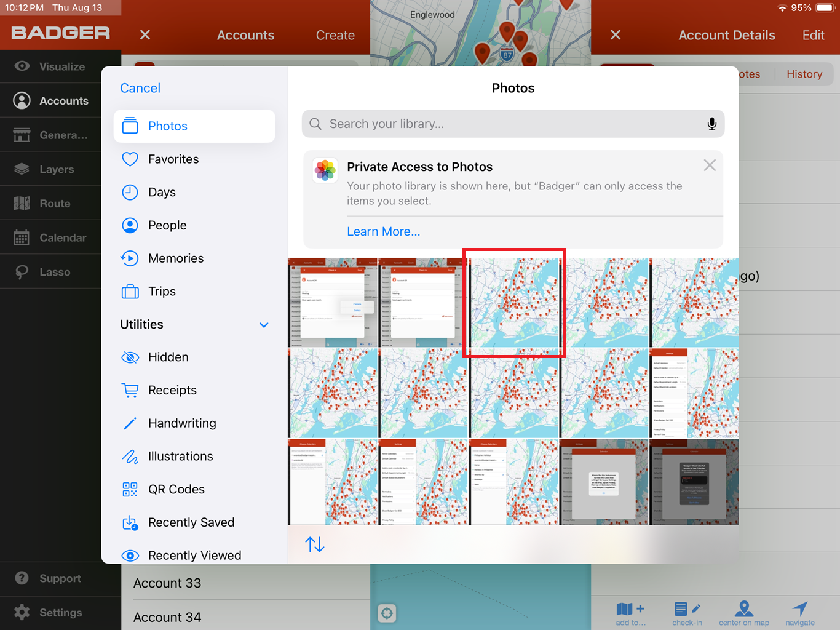Select Account 33 in the list
This screenshot has height=630, width=840.
pyautogui.click(x=245, y=583)
